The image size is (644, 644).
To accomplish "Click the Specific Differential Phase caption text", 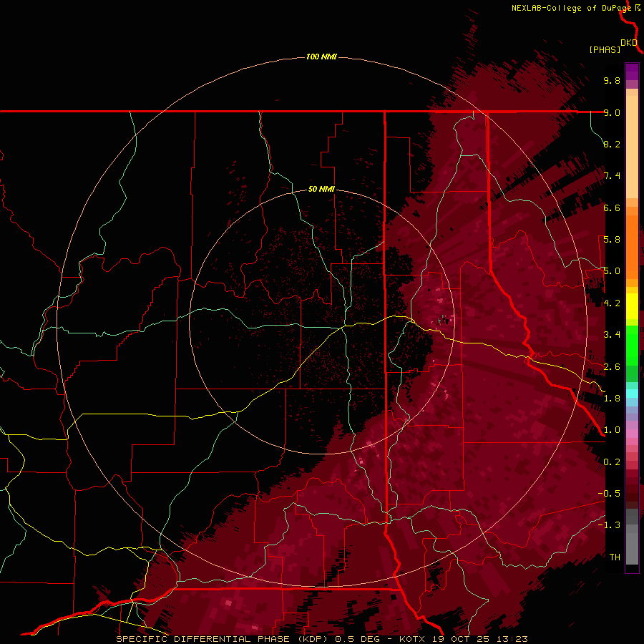I will (321, 639).
